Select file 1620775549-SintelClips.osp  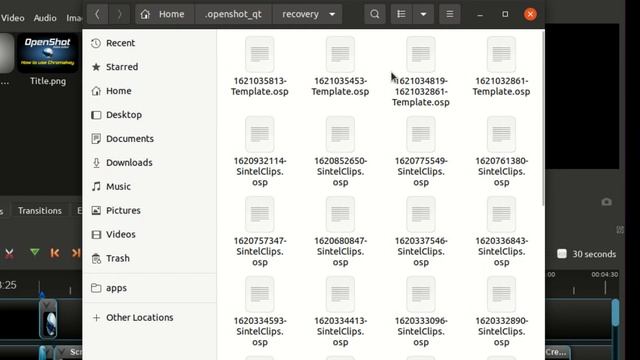tap(421, 152)
